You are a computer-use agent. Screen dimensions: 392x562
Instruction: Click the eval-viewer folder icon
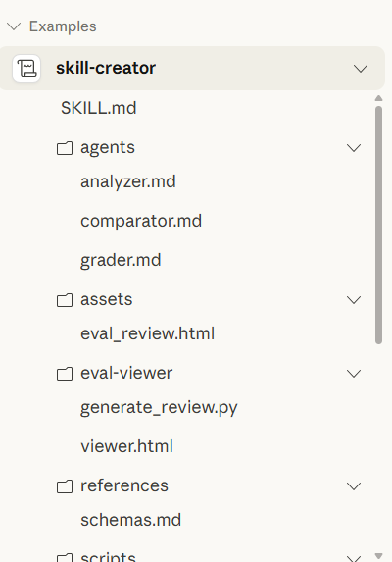point(65,374)
